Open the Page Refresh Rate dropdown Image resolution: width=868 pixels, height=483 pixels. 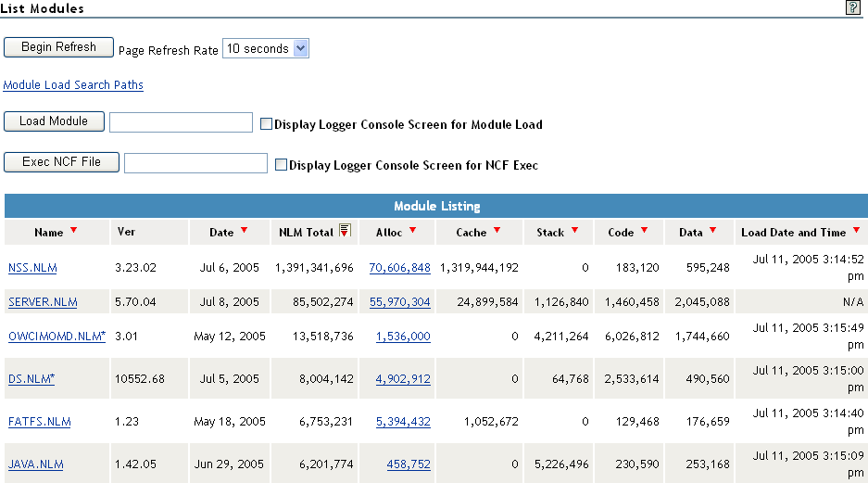click(x=265, y=48)
